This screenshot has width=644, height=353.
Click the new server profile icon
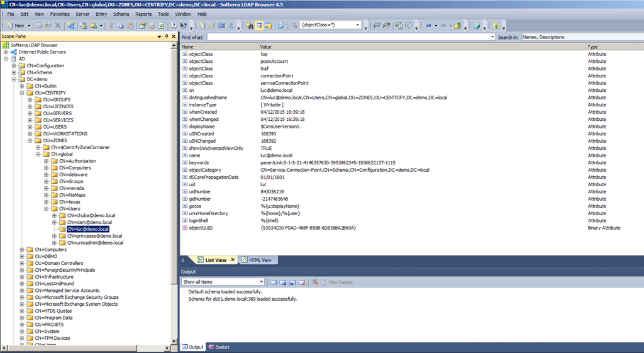coord(202,25)
